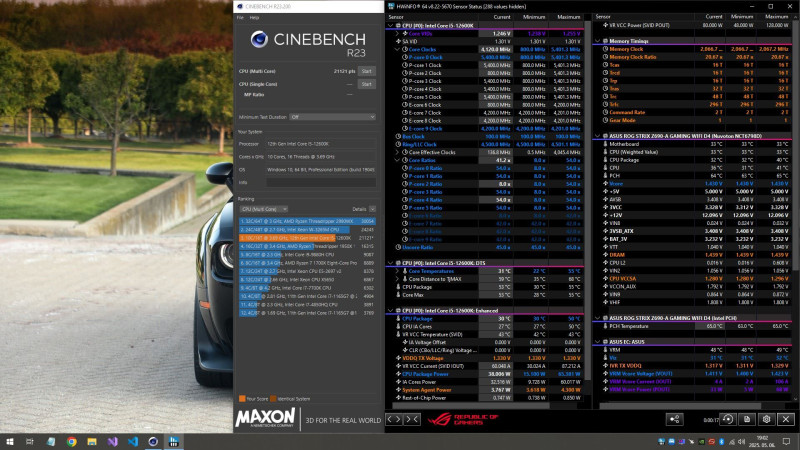
Task: Select the PCH Temperature sensor row
Action: (692, 326)
